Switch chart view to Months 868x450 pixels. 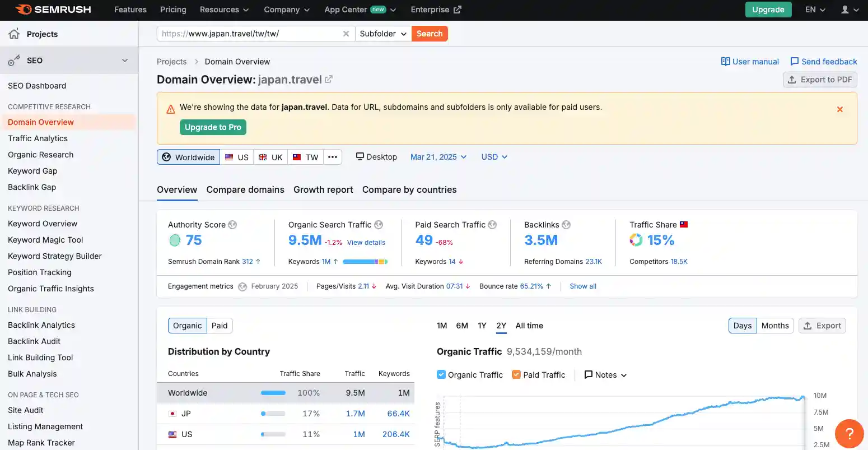[774, 326]
